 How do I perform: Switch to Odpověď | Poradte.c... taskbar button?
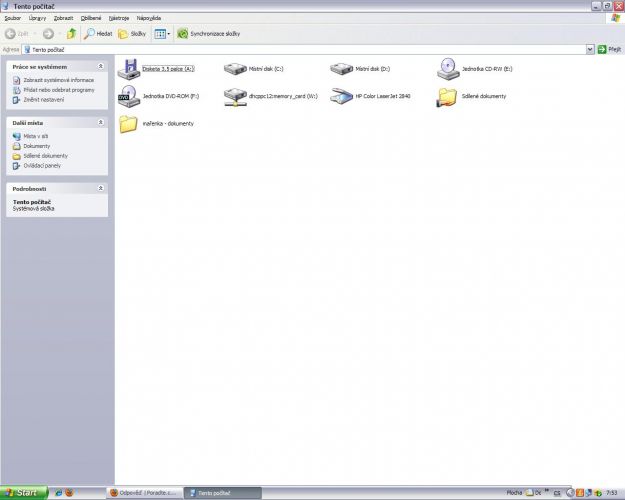click(x=144, y=493)
